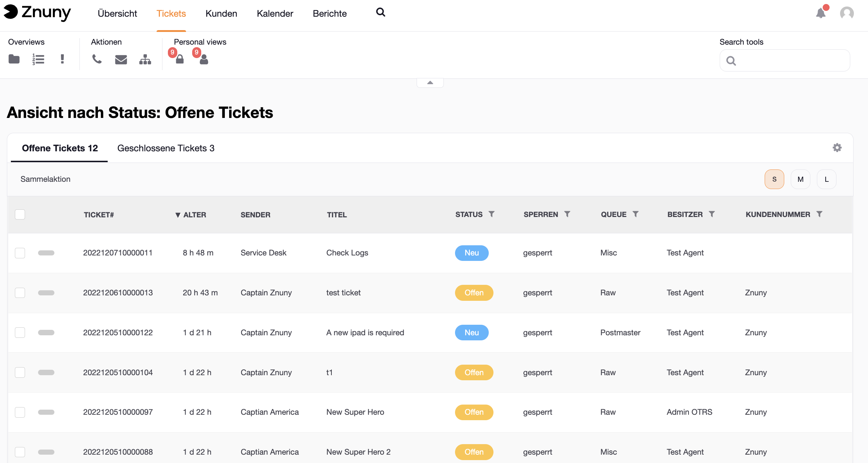Open the process ticket hierarchy icon
The height and width of the screenshot is (463, 868).
pyautogui.click(x=145, y=60)
